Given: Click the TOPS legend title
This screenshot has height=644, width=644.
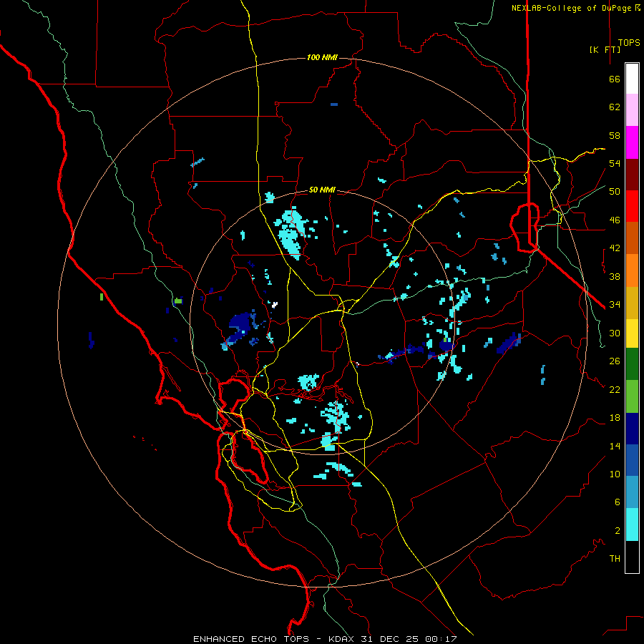Looking at the screenshot, I should pos(629,42).
